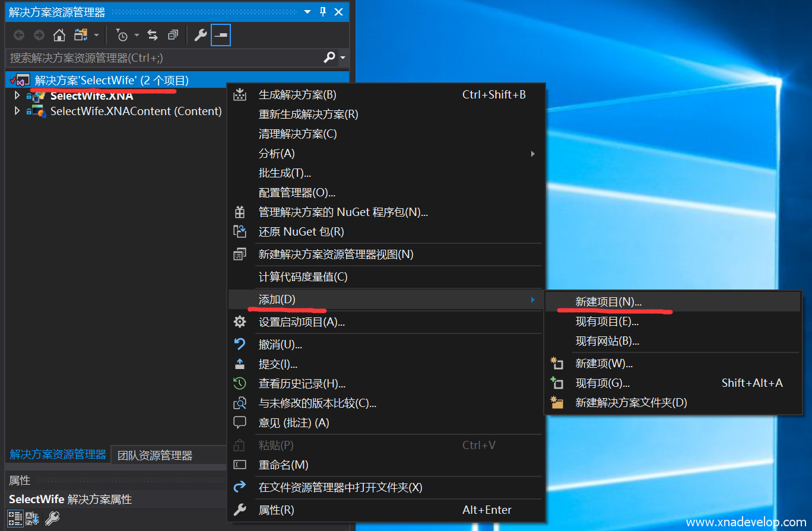Pin the Solution Explorer panel with pushpin
This screenshot has width=812, height=531.
click(323, 12)
